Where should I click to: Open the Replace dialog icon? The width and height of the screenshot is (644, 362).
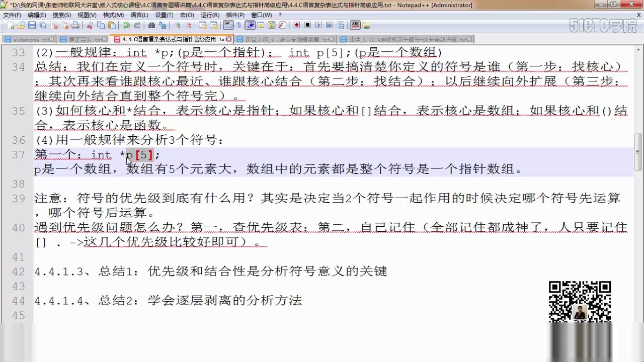pyautogui.click(x=163, y=25)
